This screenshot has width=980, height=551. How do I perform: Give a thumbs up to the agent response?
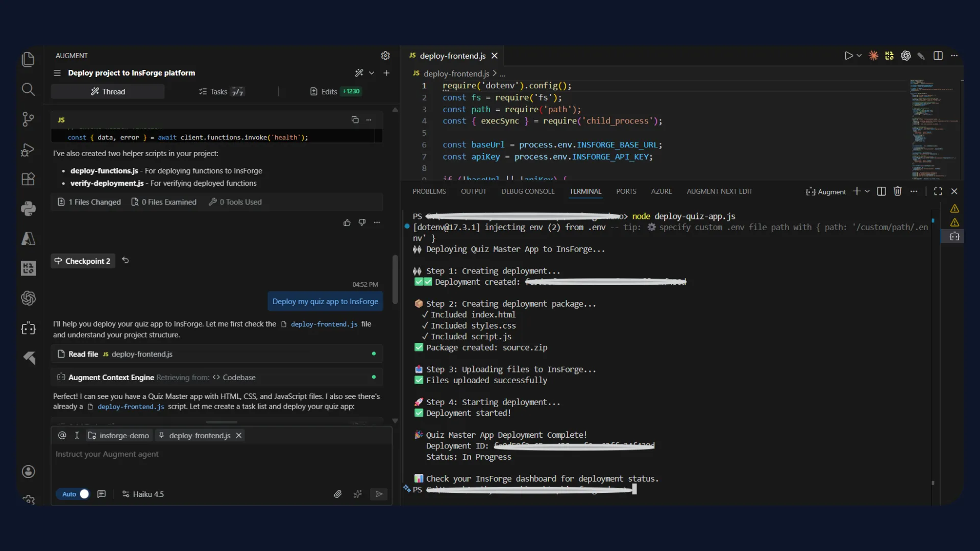(x=347, y=222)
